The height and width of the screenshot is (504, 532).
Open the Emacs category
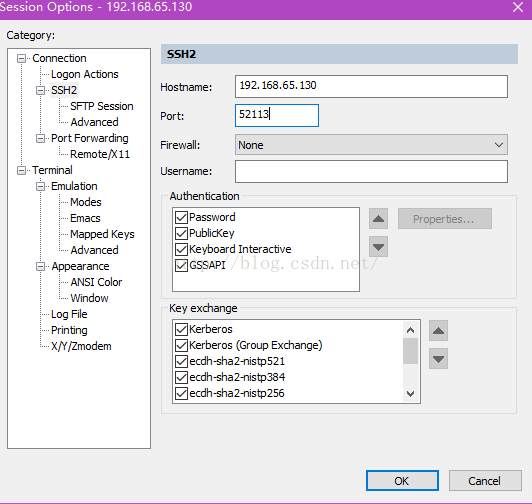click(85, 218)
